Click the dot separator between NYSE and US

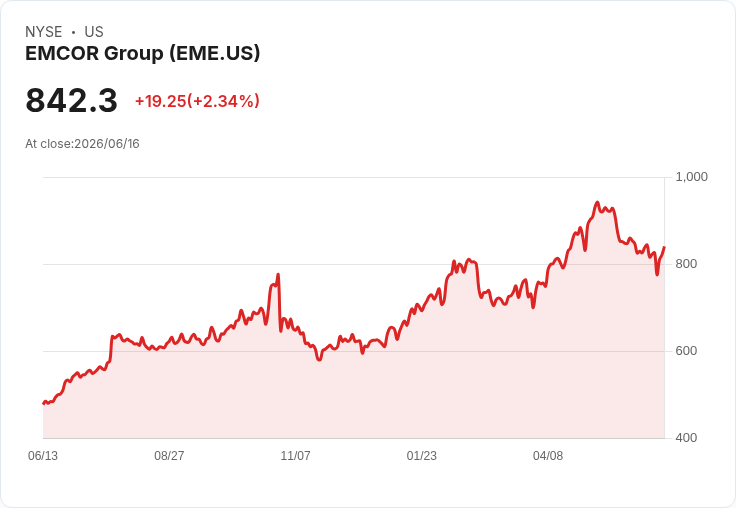coord(73,32)
